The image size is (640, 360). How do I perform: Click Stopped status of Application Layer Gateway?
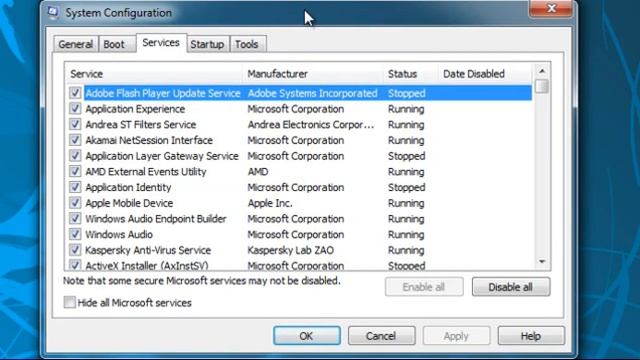click(x=407, y=156)
